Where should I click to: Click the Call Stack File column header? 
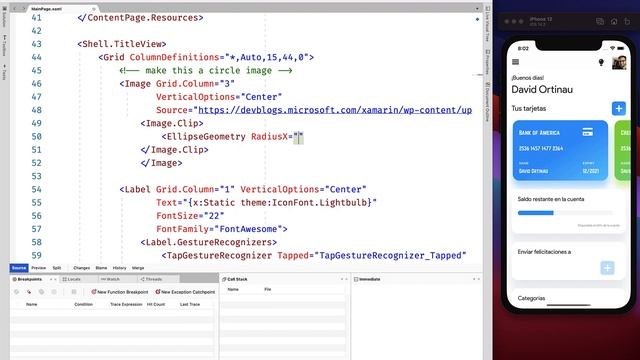[x=267, y=289]
